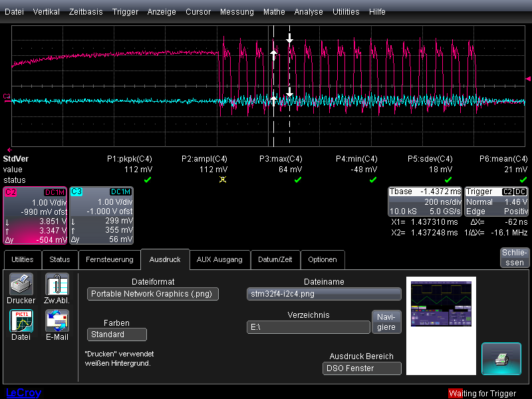
Task: Switch to the AUX Ausgang tab
Action: click(x=219, y=259)
